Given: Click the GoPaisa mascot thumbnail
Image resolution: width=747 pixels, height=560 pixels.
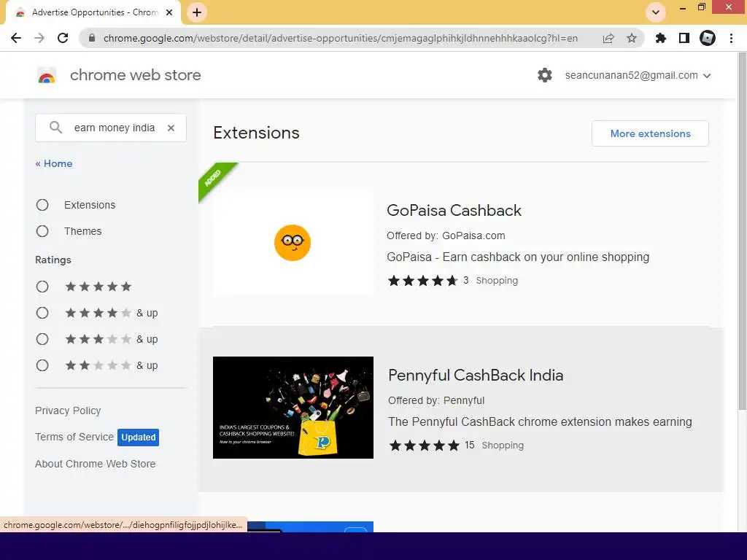Looking at the screenshot, I should [293, 243].
